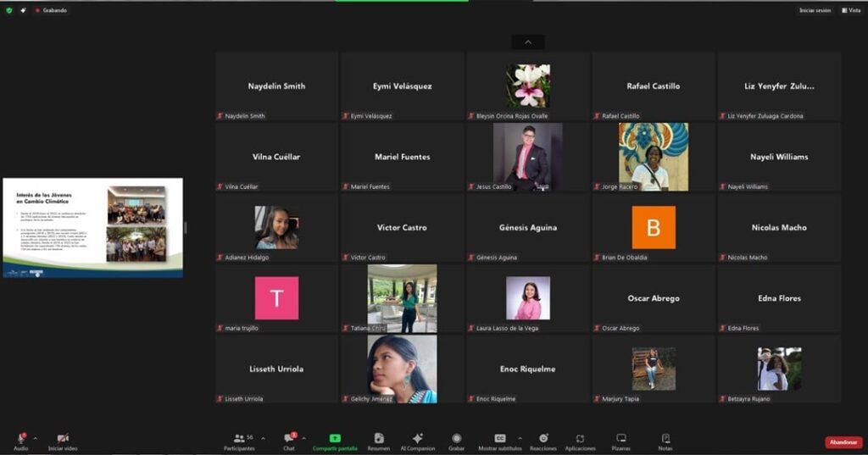The height and width of the screenshot is (455, 868).
Task: Open the Aplicaciones panel
Action: [580, 439]
